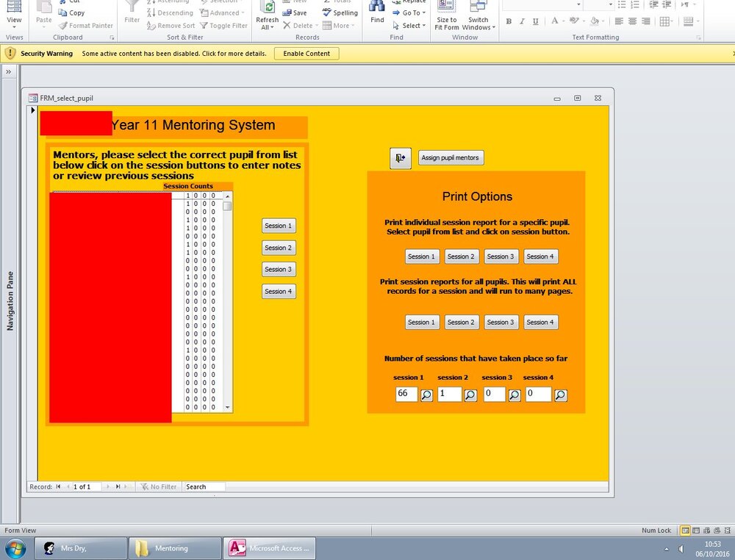Open the Mentoring folder from taskbar
Viewport: 735px width, 560px height.
[x=175, y=548]
